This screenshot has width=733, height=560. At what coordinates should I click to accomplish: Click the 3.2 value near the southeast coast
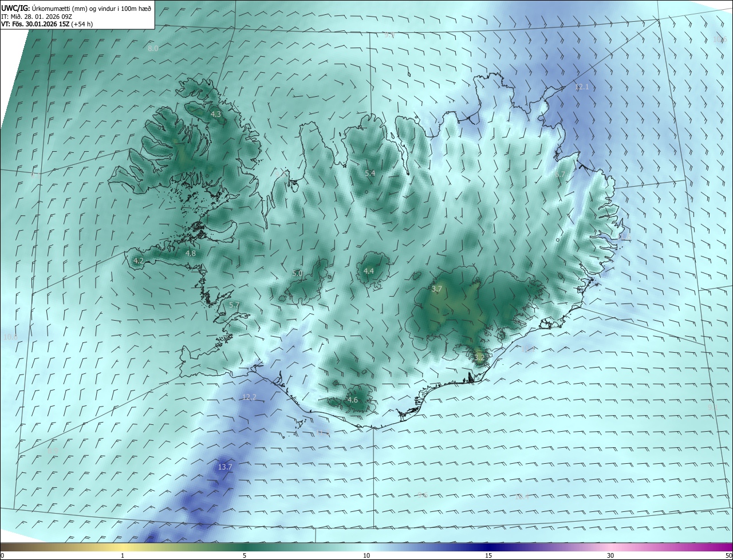tap(479, 357)
